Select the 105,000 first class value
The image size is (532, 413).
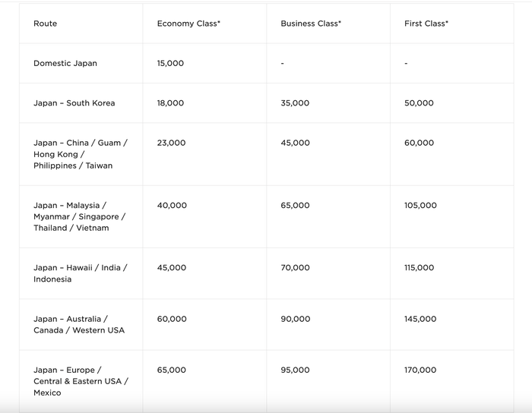click(420, 205)
